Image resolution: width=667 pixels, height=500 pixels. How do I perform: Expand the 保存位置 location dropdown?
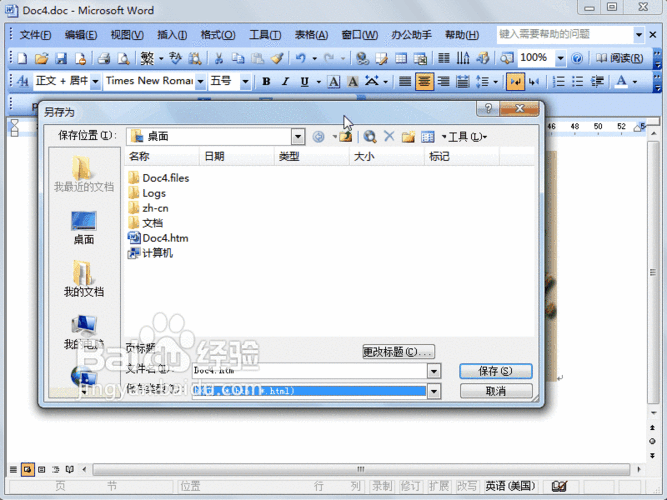(x=298, y=136)
